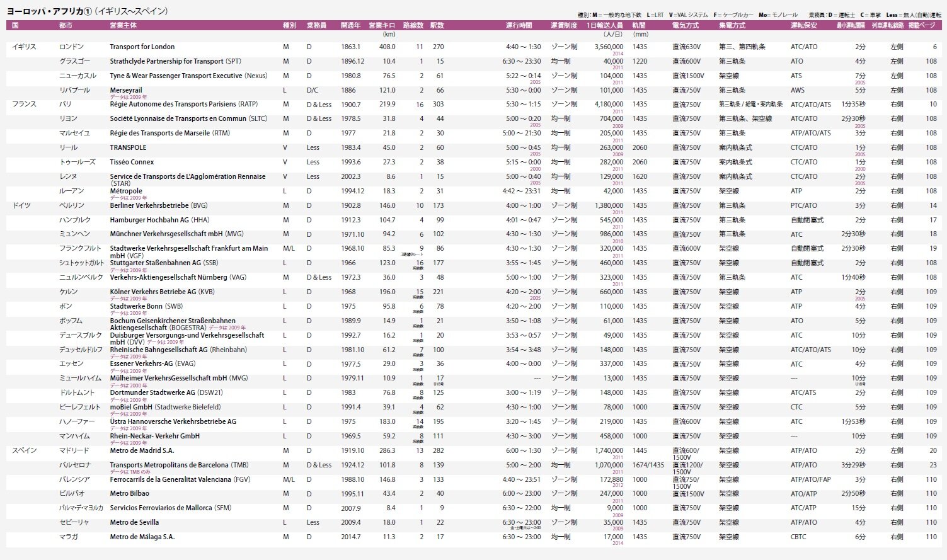Viewport: 947px width, 560px height.
Task: Select the "Metro Bilbao" operator cell
Action: point(130,494)
